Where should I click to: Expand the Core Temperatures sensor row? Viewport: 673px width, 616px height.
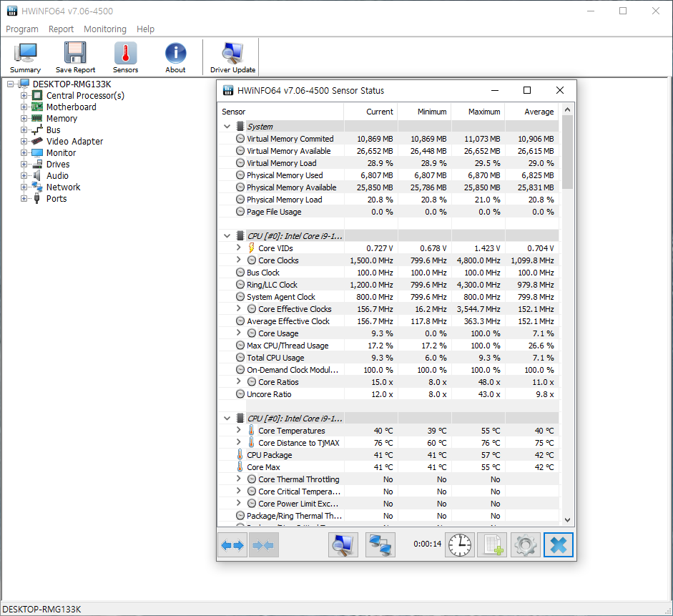coord(239,430)
